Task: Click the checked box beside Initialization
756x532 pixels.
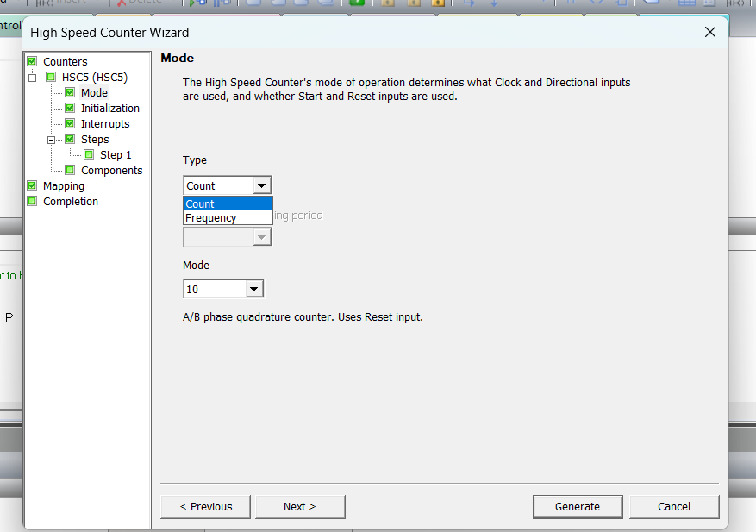Action: pos(70,109)
